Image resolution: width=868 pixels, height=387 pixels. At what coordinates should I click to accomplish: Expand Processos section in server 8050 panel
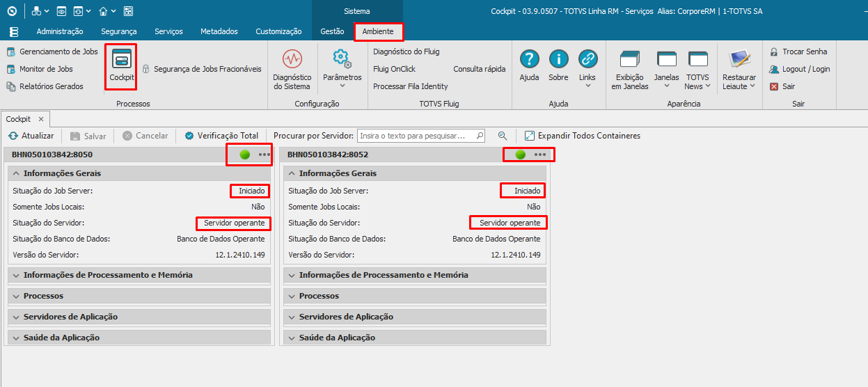[x=139, y=296]
